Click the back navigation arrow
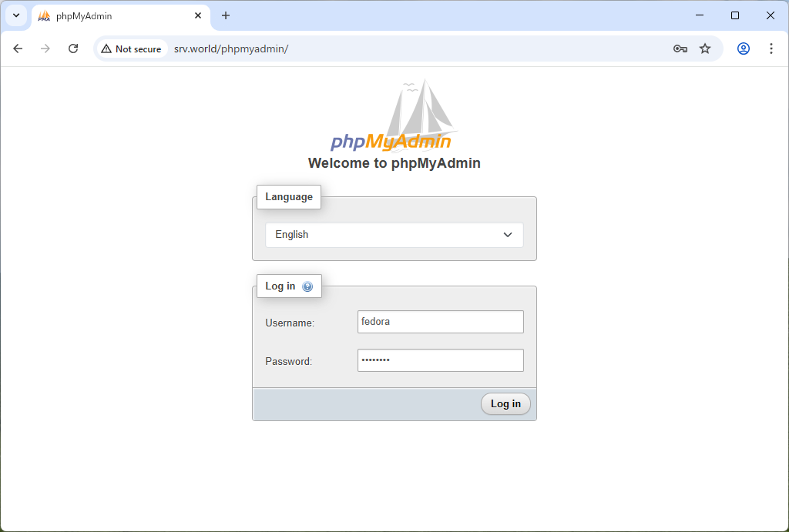Screen dimensions: 789x532 coord(18,48)
